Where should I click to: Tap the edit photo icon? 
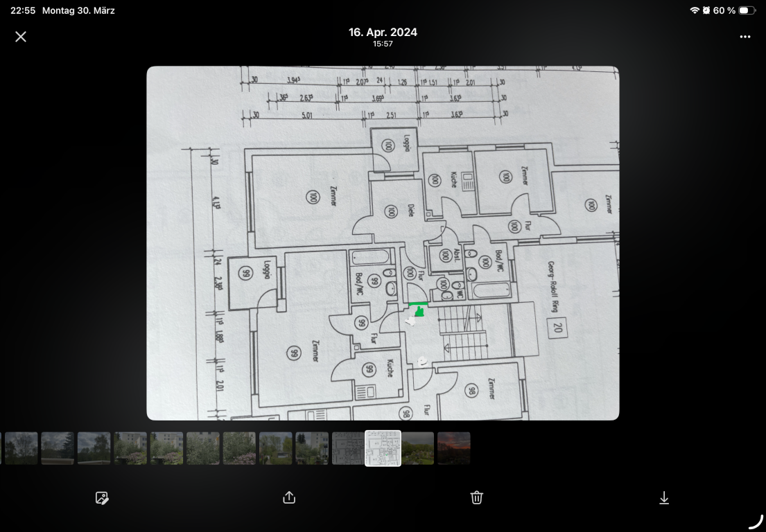(102, 498)
